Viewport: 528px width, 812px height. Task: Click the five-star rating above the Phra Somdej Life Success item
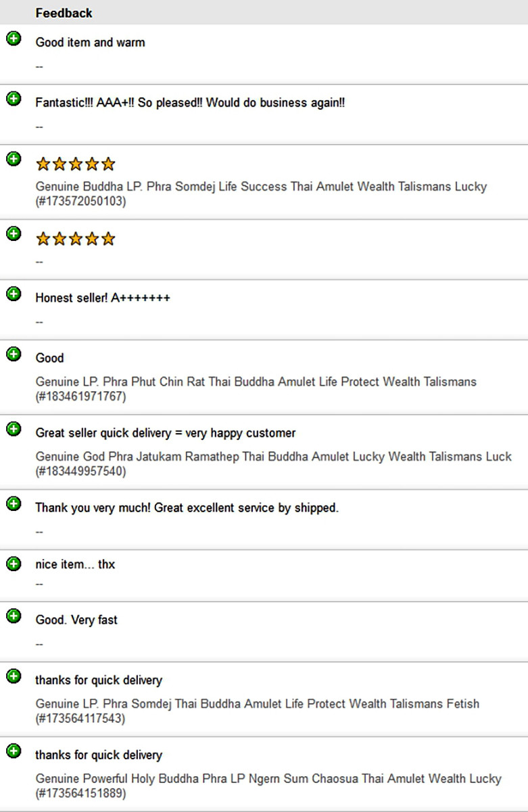point(76,164)
